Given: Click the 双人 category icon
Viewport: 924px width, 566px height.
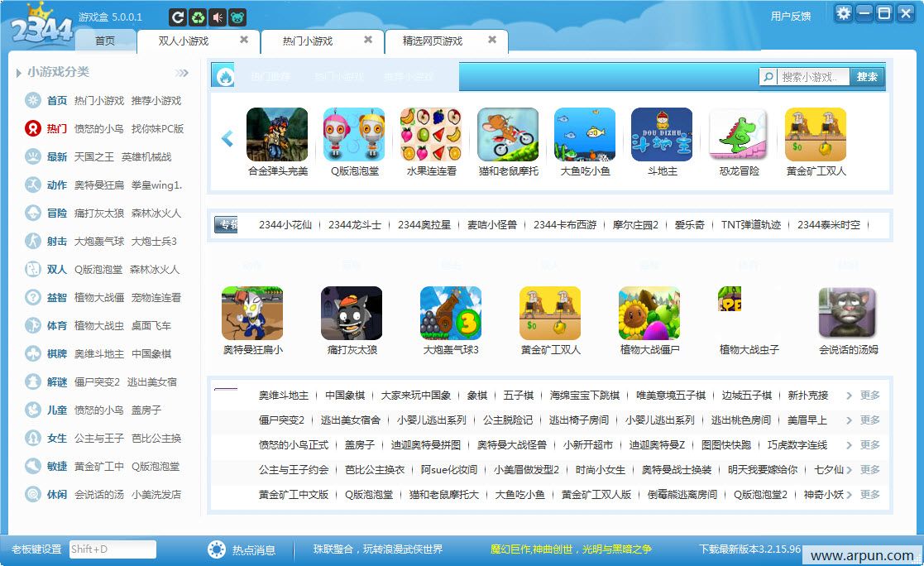Looking at the screenshot, I should point(33,269).
